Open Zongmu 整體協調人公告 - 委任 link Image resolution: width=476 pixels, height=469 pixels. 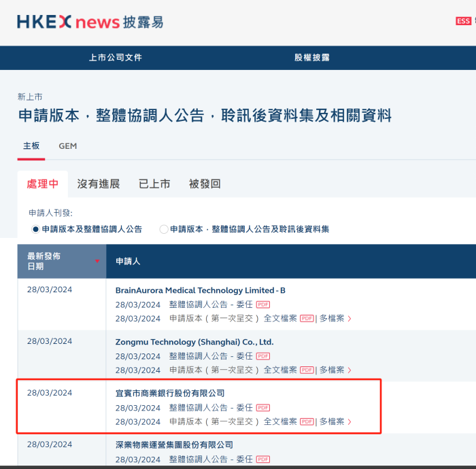pyautogui.click(x=211, y=356)
